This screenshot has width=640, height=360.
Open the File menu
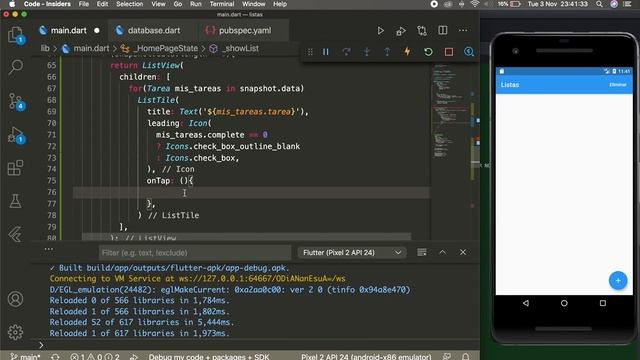[84, 4]
